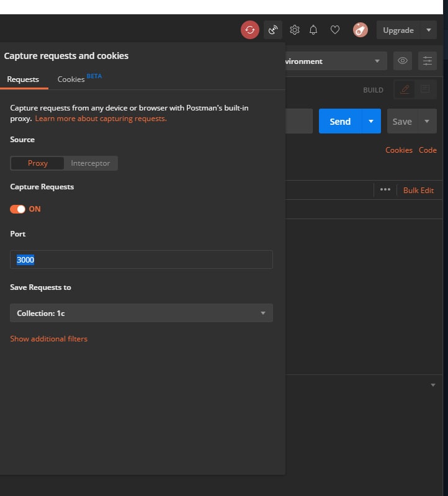448x496 pixels.
Task: Click the Upgrade button
Action: [398, 30]
